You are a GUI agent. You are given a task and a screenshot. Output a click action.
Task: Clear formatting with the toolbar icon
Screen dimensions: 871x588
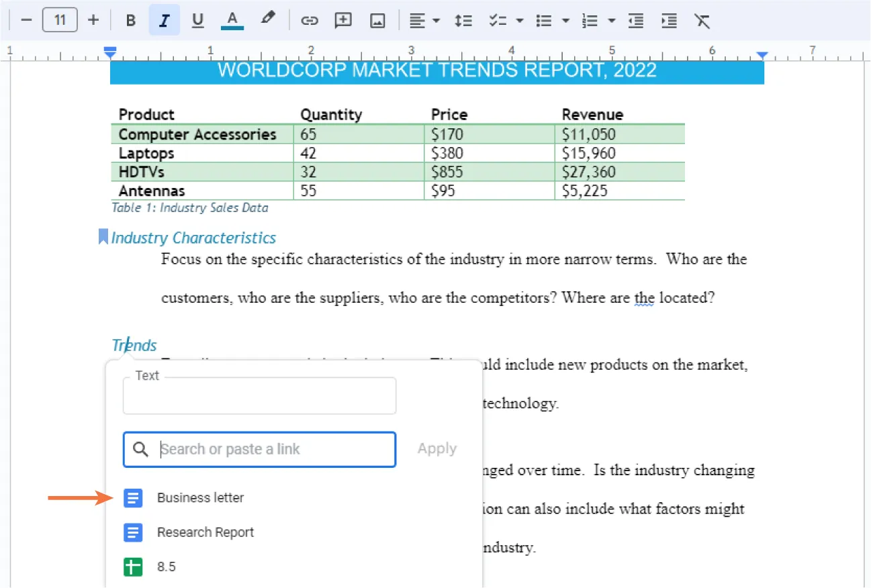702,21
